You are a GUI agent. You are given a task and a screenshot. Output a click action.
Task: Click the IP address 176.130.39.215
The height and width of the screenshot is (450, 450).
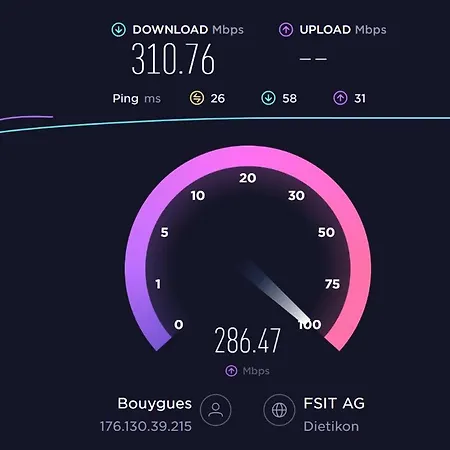coord(146,426)
